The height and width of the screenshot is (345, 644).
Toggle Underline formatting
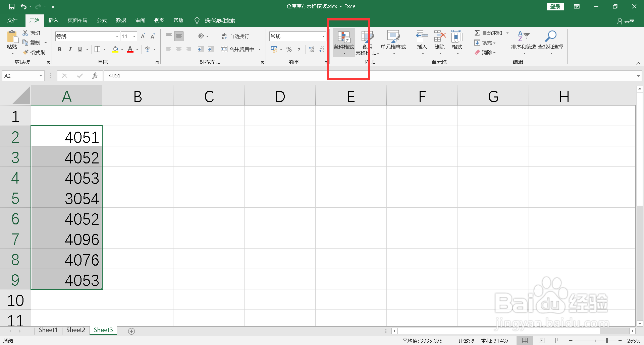point(80,49)
